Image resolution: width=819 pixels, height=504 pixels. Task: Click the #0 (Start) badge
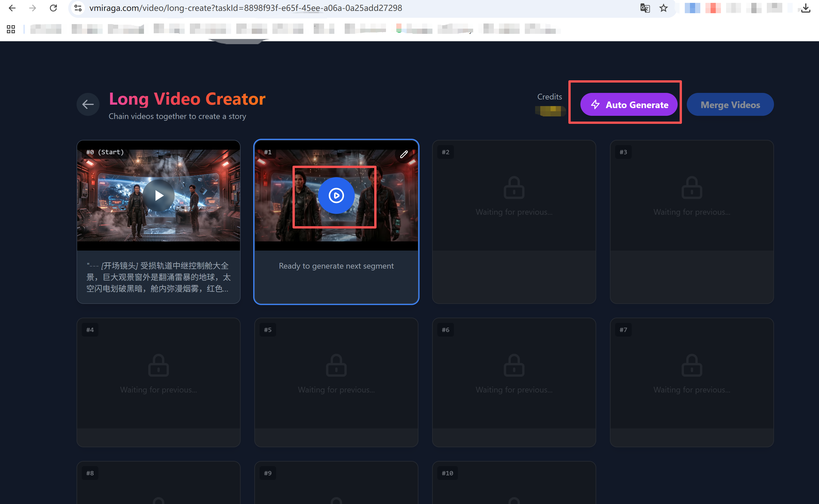105,152
